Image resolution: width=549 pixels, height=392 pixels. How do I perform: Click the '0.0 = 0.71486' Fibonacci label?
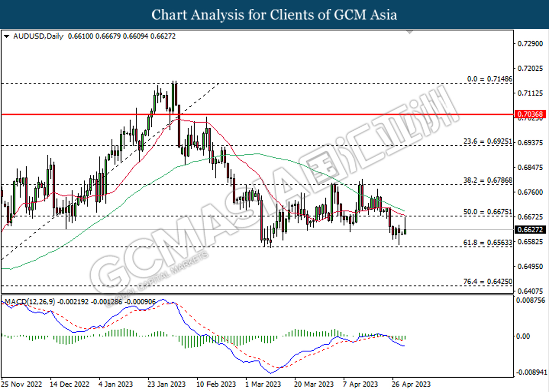pos(489,79)
